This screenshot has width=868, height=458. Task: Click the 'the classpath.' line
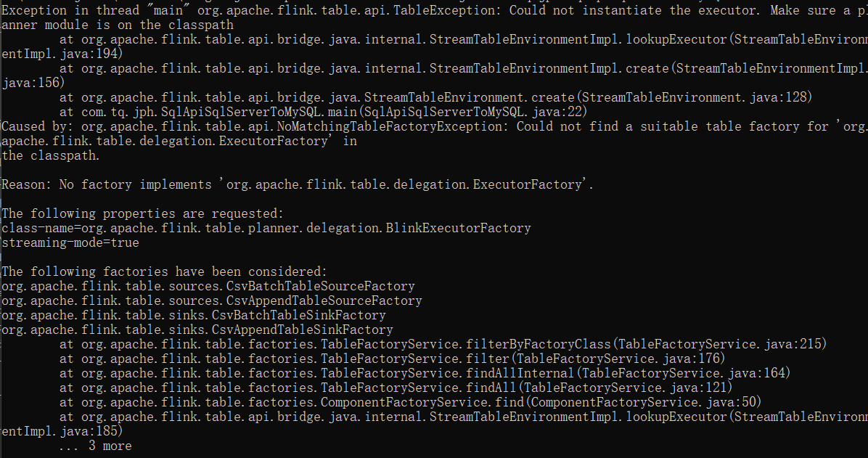click(x=50, y=155)
